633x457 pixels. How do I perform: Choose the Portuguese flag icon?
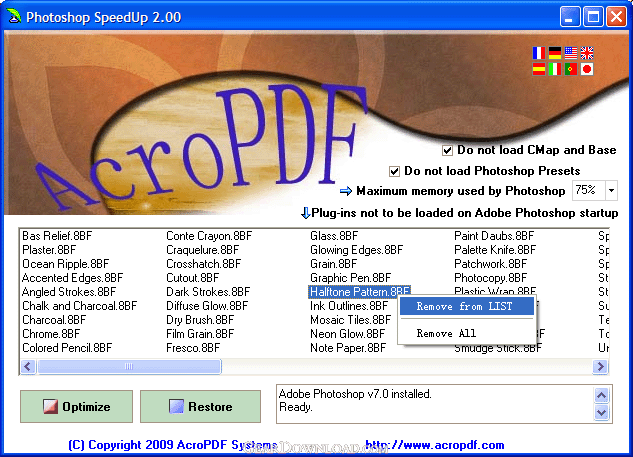[571, 69]
